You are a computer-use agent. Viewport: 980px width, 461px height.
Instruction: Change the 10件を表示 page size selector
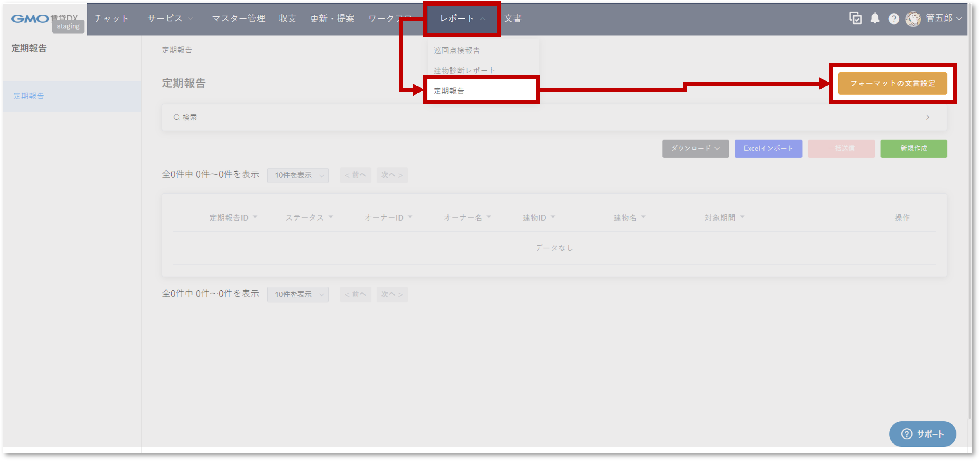tap(297, 175)
